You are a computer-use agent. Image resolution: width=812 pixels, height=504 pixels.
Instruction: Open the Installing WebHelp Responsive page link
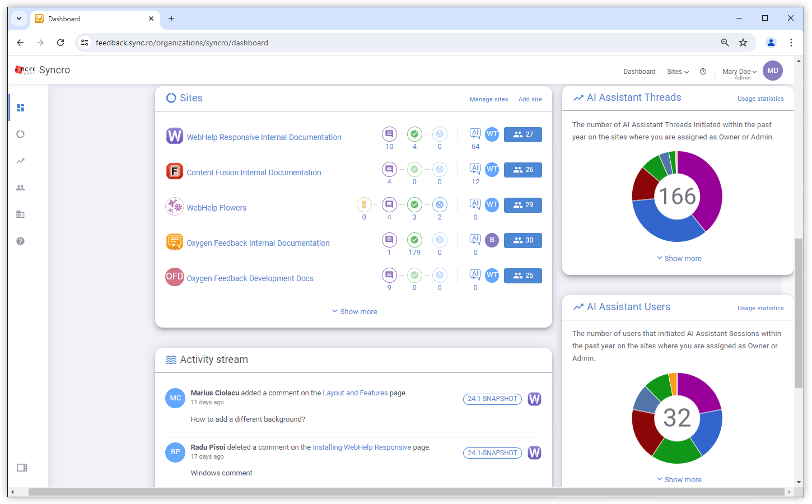(362, 447)
